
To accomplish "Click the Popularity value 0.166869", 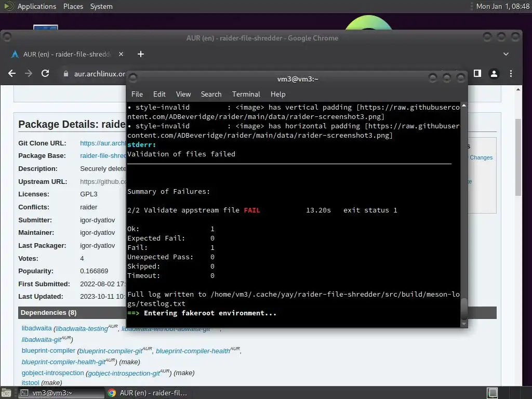I will (x=94, y=271).
